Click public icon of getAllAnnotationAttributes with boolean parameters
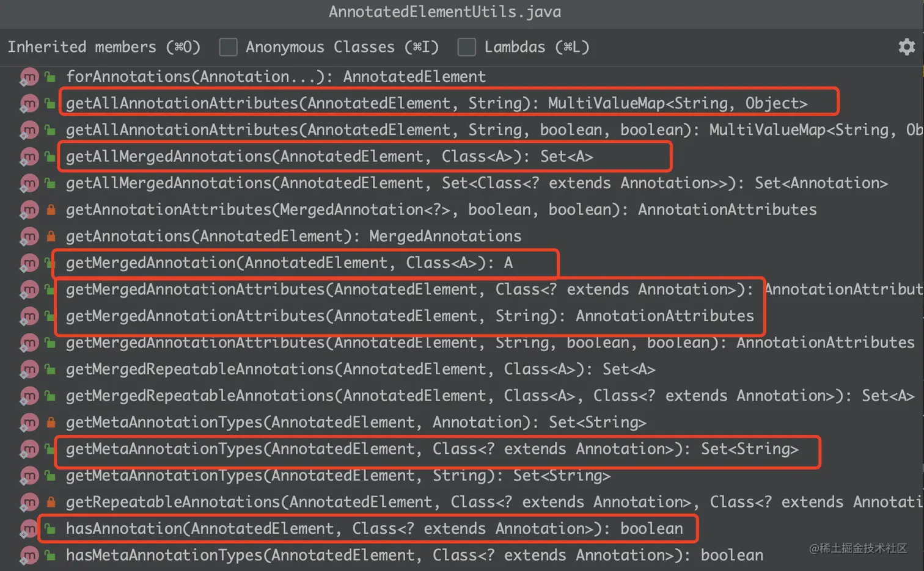Viewport: 924px width, 571px height. coord(51,130)
